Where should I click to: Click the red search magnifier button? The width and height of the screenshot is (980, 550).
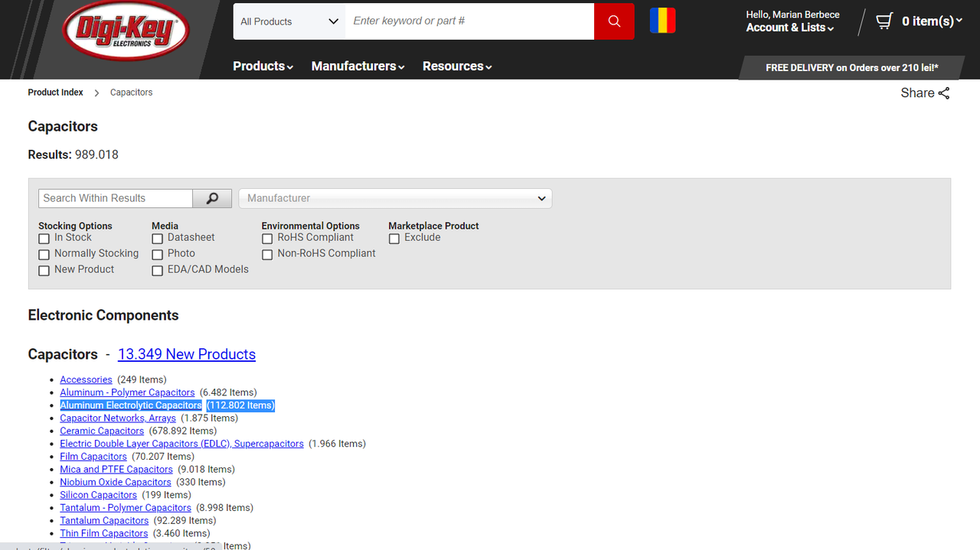click(614, 21)
